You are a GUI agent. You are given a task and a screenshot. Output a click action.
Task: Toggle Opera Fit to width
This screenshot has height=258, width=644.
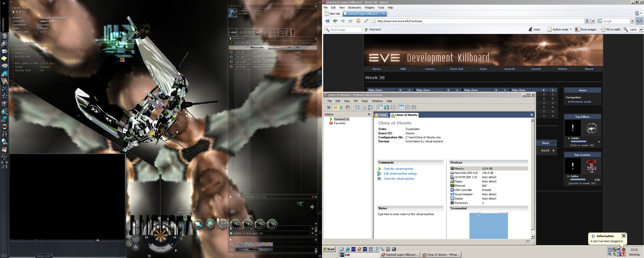[611, 29]
